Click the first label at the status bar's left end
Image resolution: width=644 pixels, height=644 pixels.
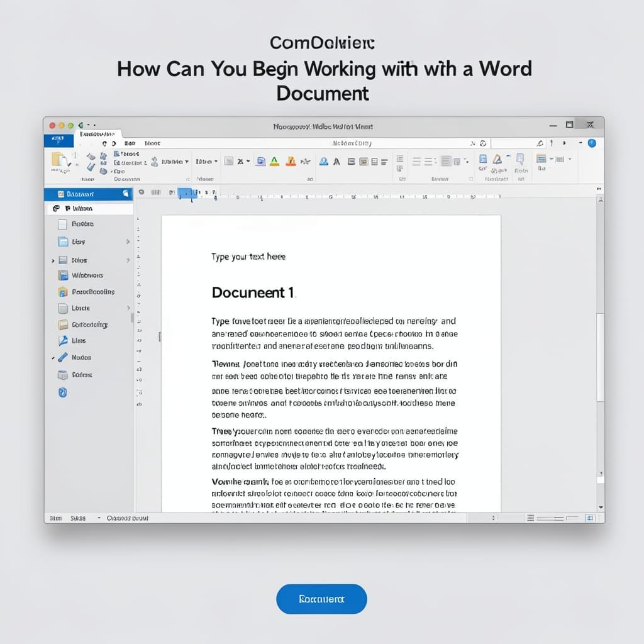56,518
